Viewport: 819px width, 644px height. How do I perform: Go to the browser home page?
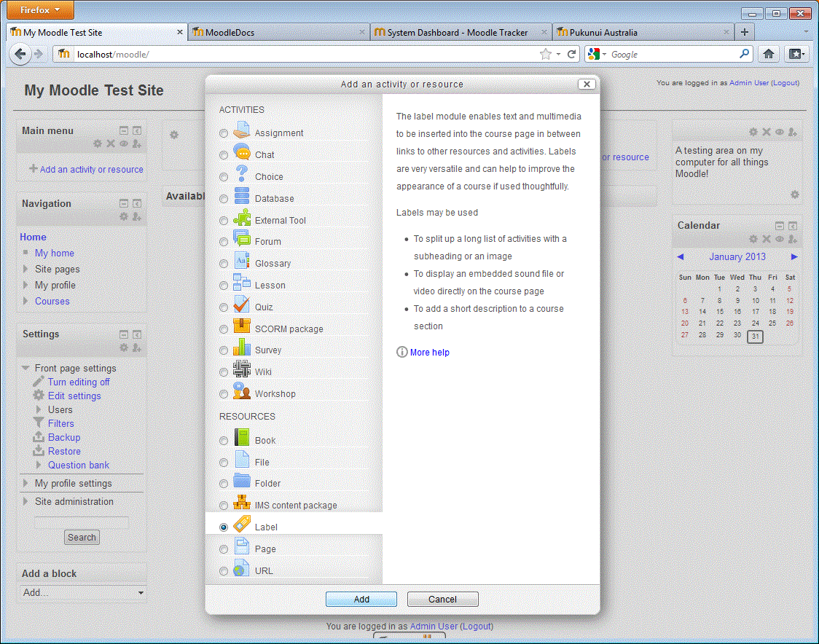[768, 54]
